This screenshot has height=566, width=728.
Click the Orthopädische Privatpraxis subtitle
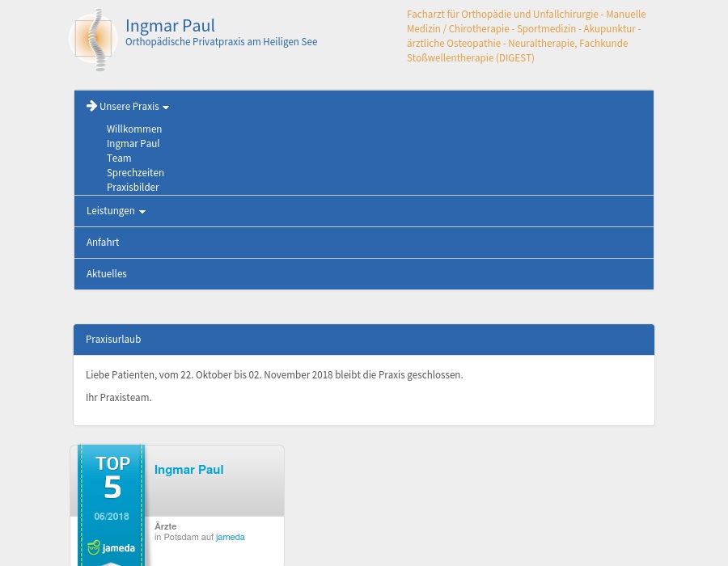pos(221,41)
